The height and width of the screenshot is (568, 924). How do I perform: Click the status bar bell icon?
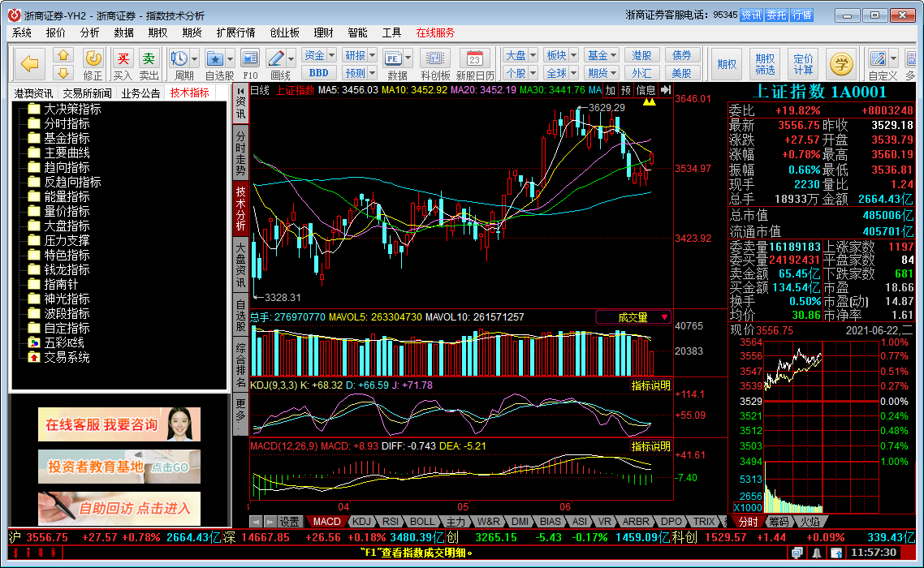(817, 553)
